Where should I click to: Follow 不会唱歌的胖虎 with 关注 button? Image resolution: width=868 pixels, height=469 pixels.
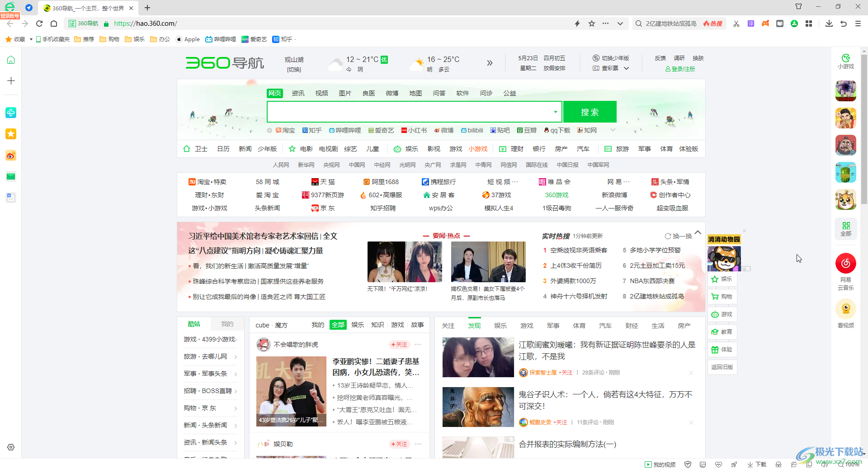(x=399, y=345)
